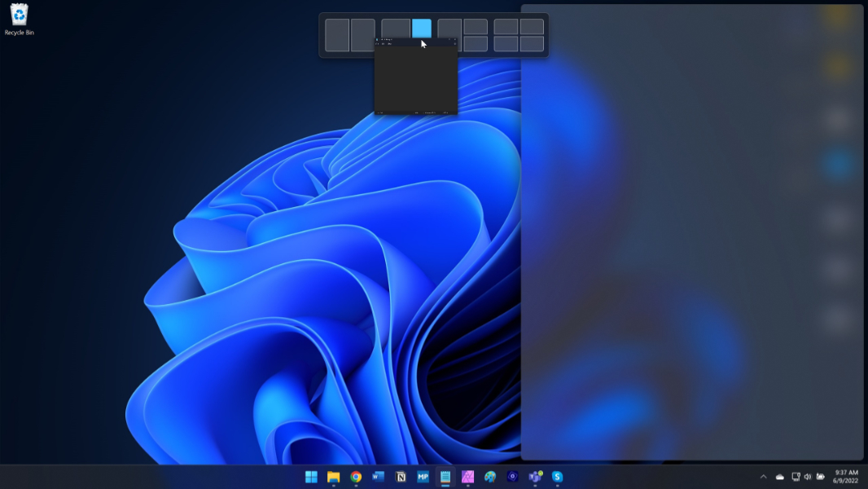Screen dimensions: 868x489
Task: Click the MP app taskbar icon
Action: pos(423,477)
